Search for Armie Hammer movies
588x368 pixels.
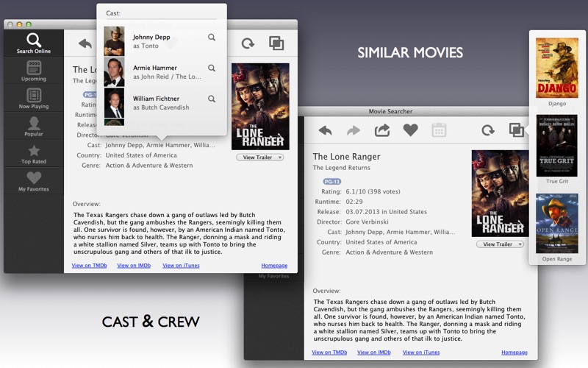(212, 68)
